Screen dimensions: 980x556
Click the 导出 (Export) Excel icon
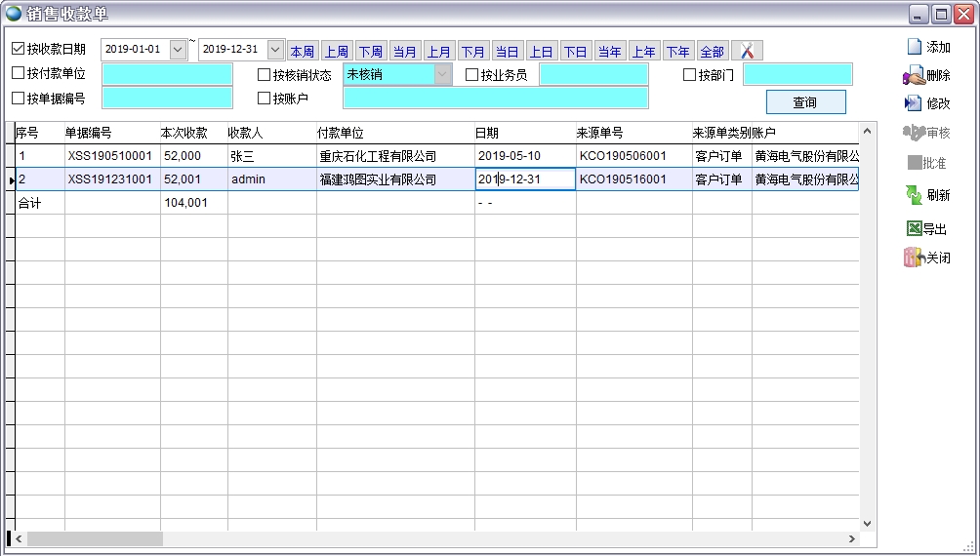click(x=914, y=229)
